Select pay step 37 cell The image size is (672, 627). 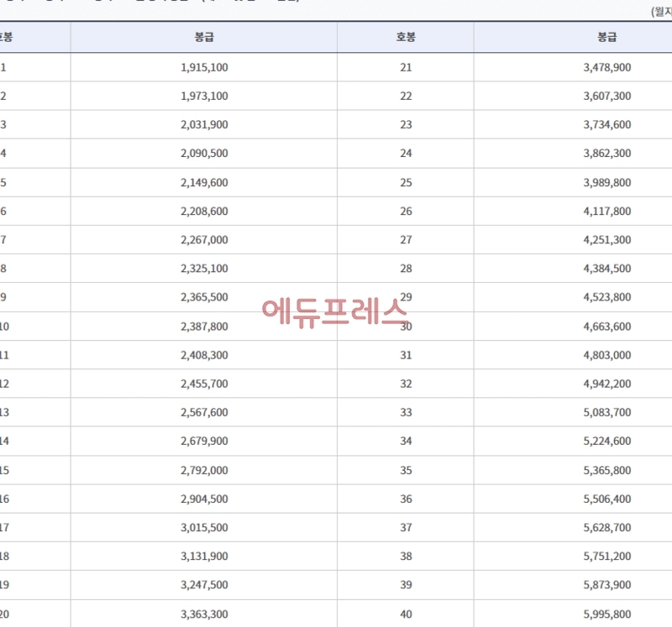pos(406,528)
